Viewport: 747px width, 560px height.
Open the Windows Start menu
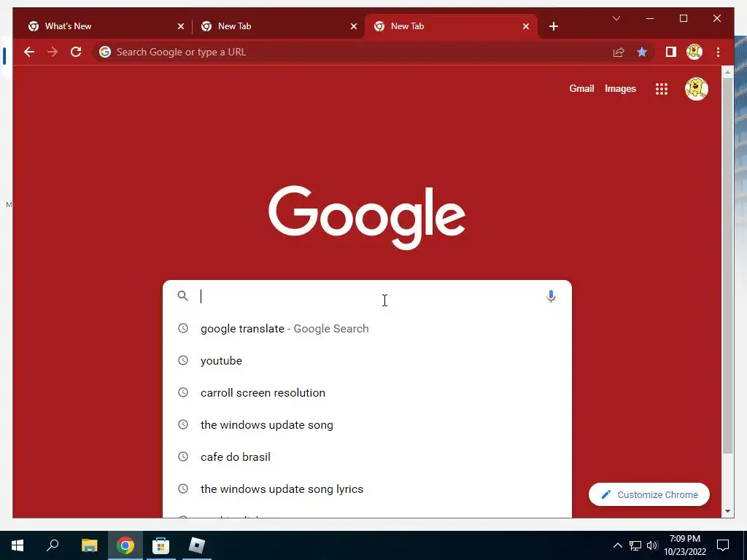(18, 545)
